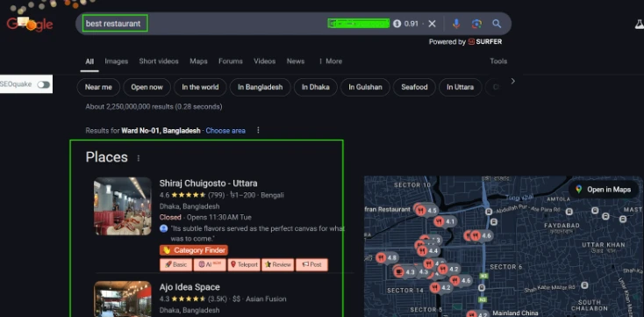The image size is (644, 317).
Task: Click the Post megaphone button
Action: tap(311, 265)
